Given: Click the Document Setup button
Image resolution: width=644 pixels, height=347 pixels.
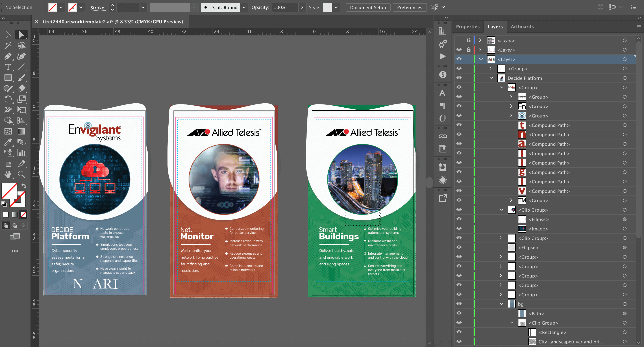Looking at the screenshot, I should click(x=368, y=7).
